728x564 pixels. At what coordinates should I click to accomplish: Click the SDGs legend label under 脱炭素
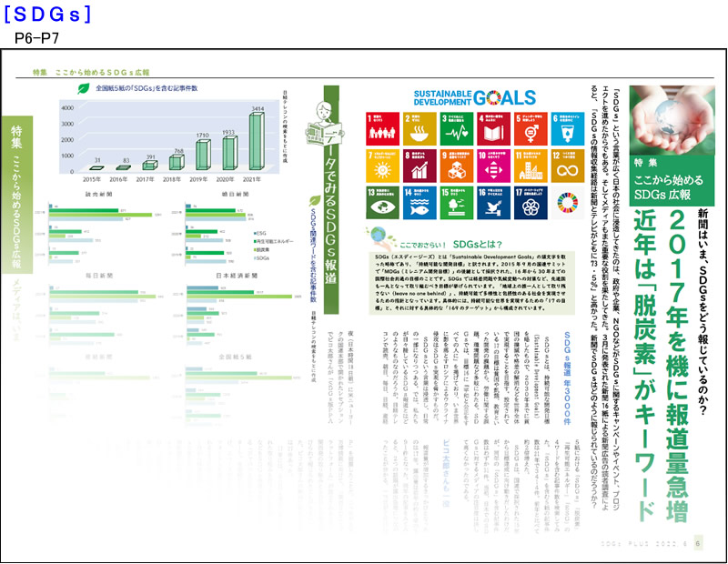(263, 258)
